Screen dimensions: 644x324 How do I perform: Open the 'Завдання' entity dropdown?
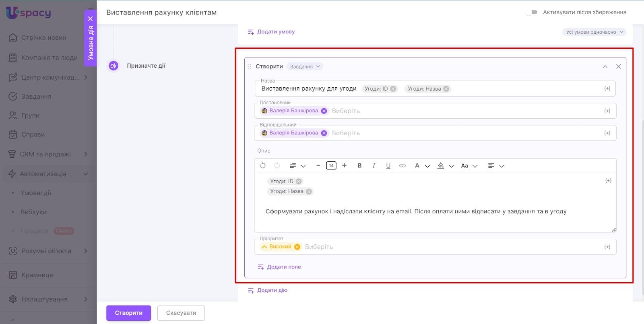click(305, 66)
